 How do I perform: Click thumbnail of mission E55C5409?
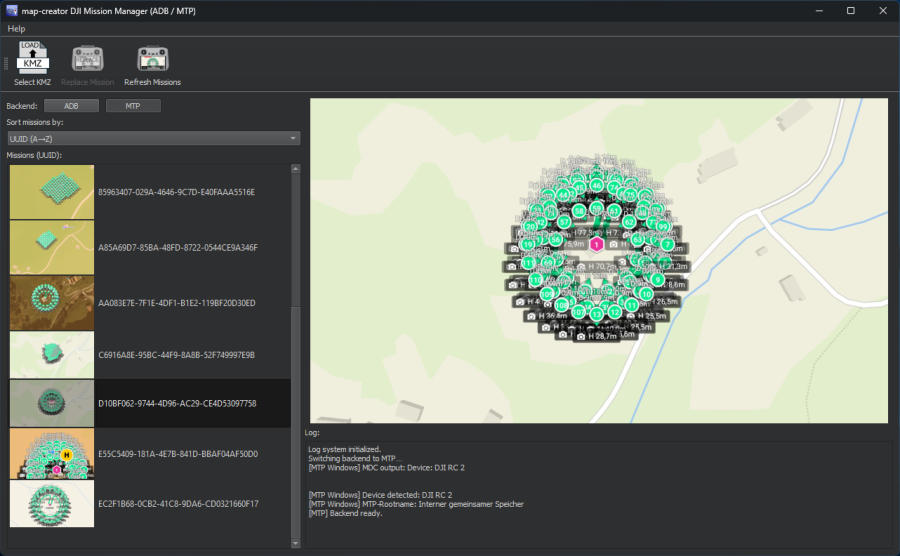pyautogui.click(x=52, y=453)
